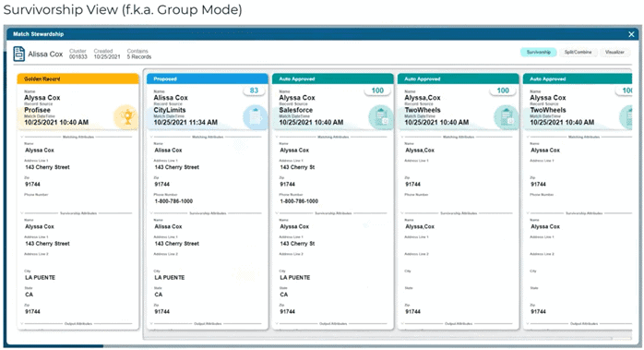Click the document icon beside Alissa Cox title
This screenshot has height=350, width=644.
pyautogui.click(x=18, y=54)
